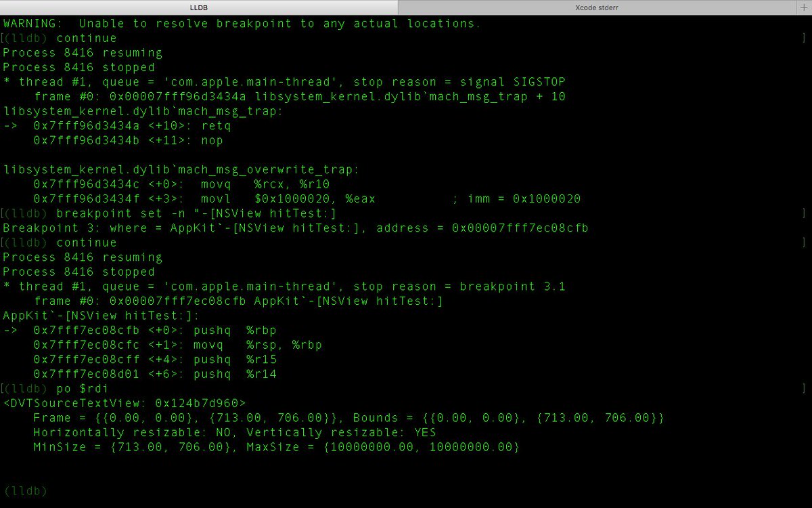The image size is (812, 508).
Task: Click the 'Frame = {{0.00, 0.00}' output line
Action: pos(348,418)
